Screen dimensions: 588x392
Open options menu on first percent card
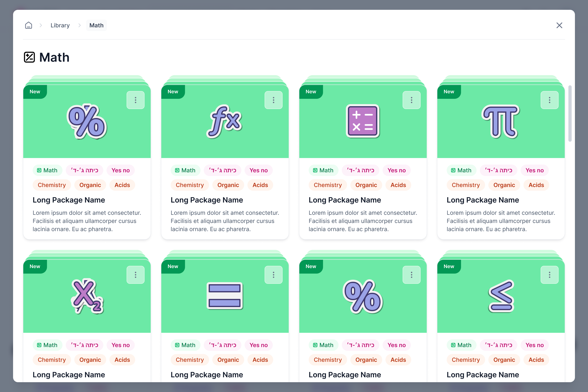tap(136, 100)
